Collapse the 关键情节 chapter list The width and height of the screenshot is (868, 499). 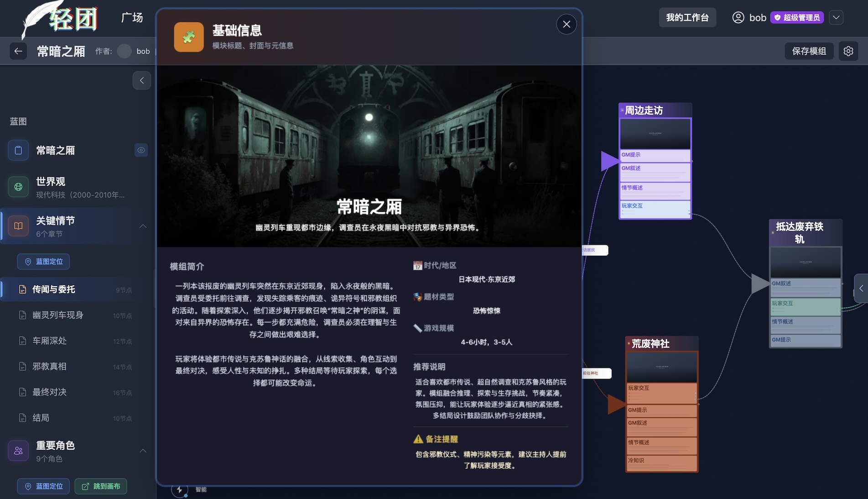[x=143, y=226]
